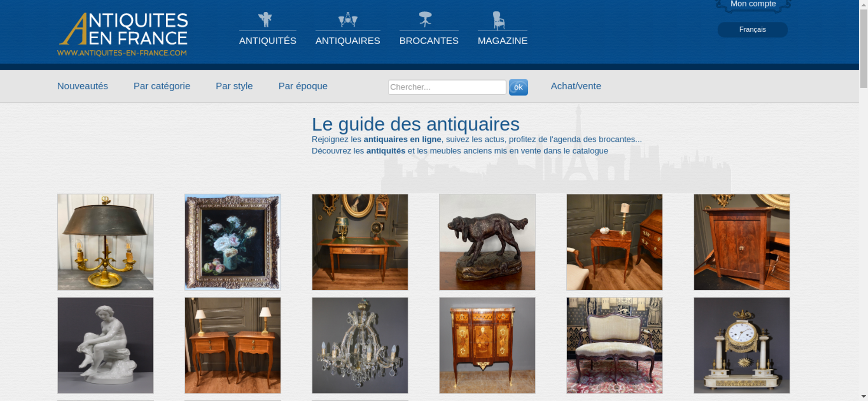View the framed flower painting thumbnail
868x401 pixels.
tap(233, 242)
